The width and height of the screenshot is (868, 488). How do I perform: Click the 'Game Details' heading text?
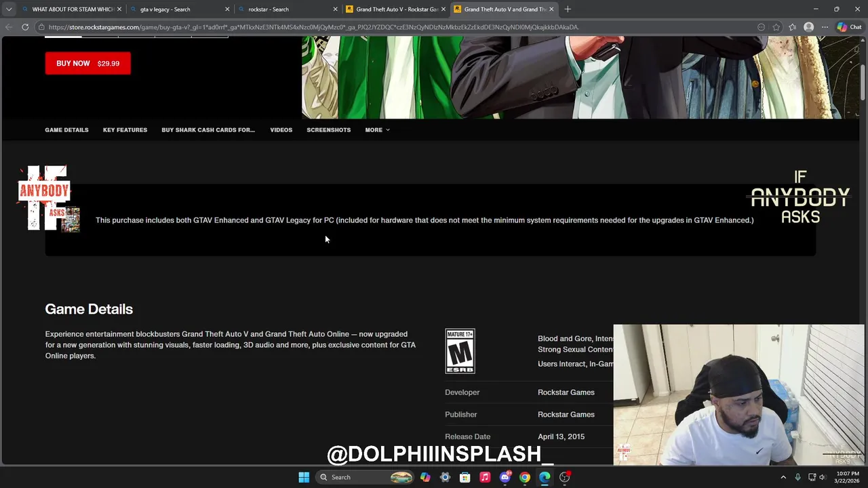coord(89,309)
